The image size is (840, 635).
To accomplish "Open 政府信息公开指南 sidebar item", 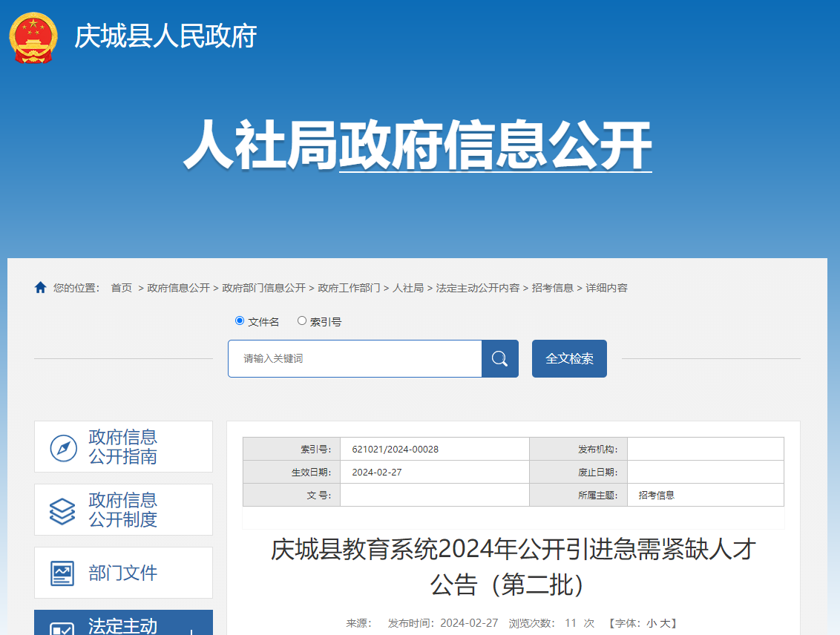I will coord(123,447).
